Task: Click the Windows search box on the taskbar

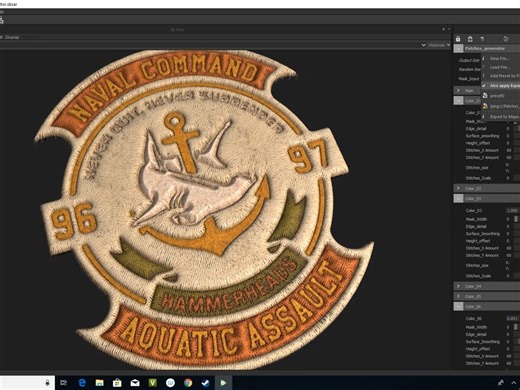Action: point(27,383)
